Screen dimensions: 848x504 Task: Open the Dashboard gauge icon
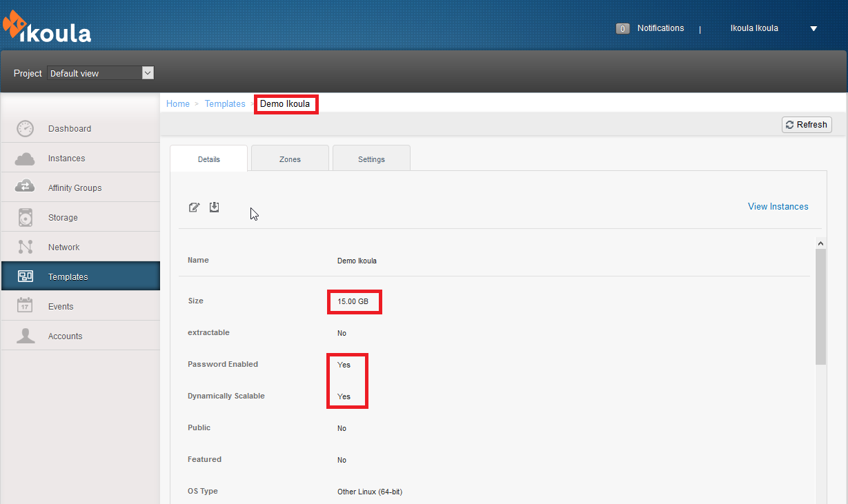(25, 128)
